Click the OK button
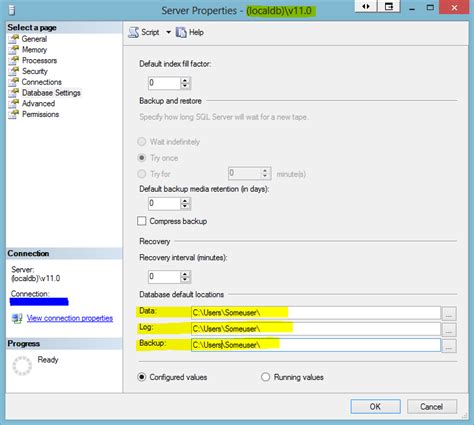Screen dimensions: 474x425 click(375, 407)
